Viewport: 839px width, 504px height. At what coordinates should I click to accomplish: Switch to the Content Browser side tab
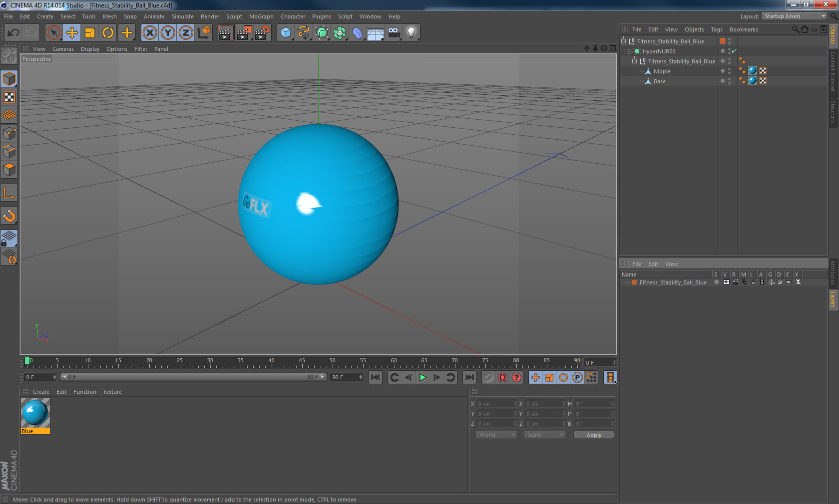point(833,71)
